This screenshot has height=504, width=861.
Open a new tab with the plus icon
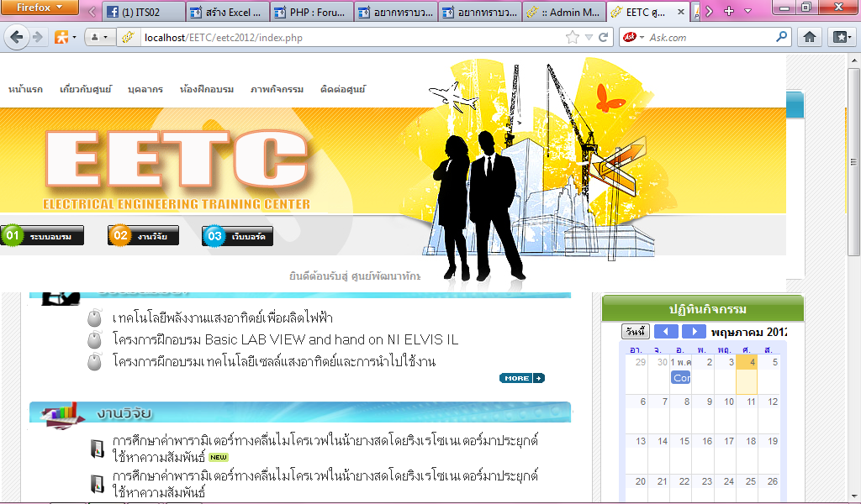(x=729, y=11)
